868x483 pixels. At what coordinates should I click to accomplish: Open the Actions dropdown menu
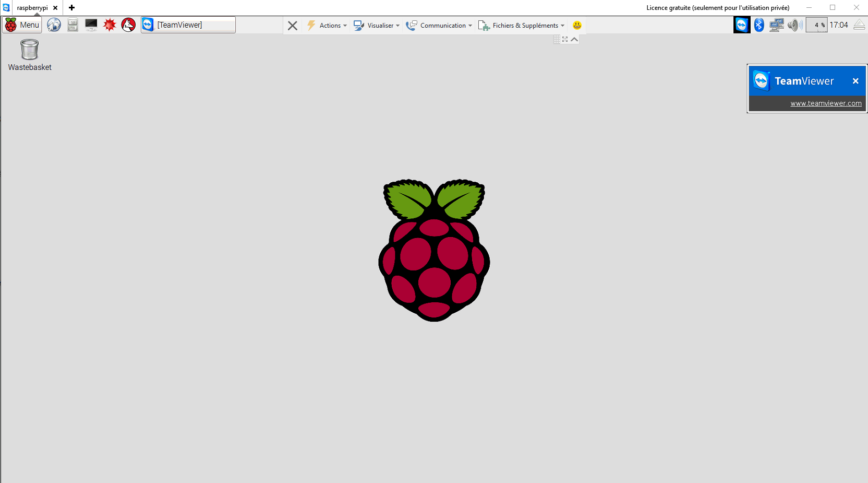(x=327, y=26)
